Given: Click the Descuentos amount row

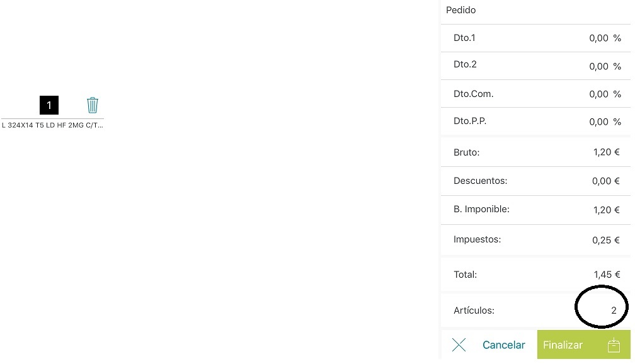Looking at the screenshot, I should click(535, 181).
